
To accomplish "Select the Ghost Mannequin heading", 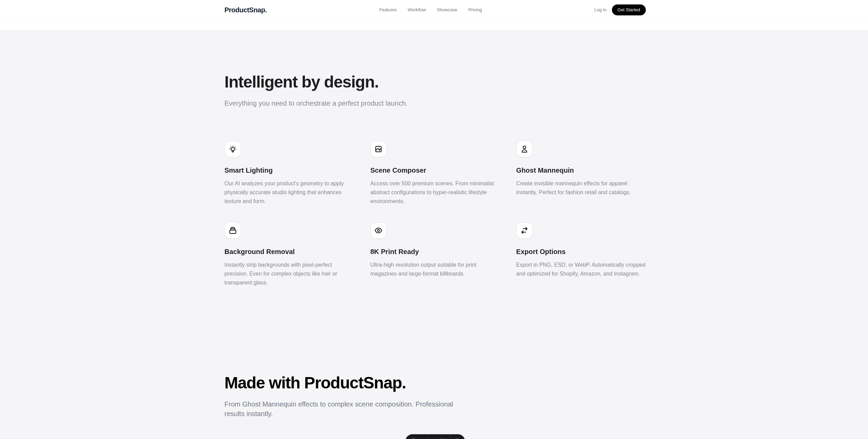I will pos(545,170).
